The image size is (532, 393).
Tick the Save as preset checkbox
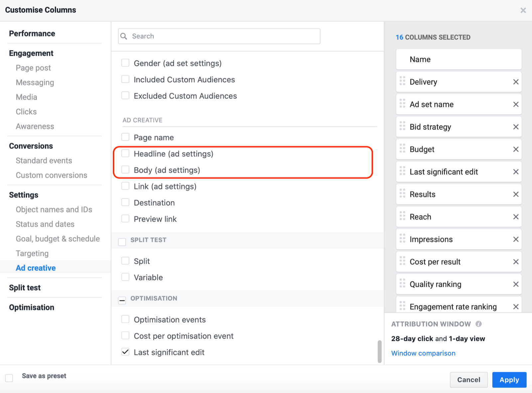click(9, 378)
